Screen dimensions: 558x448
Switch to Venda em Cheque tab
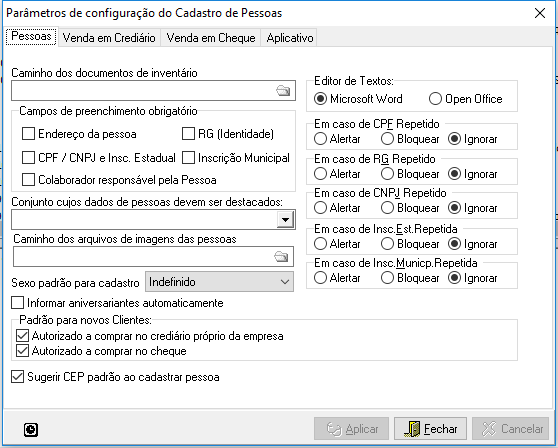[x=211, y=38]
